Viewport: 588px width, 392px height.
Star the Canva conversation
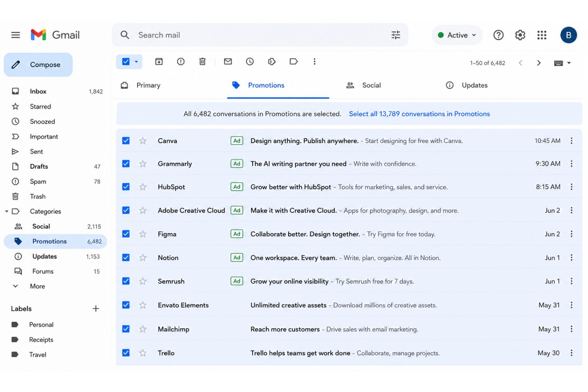[143, 141]
